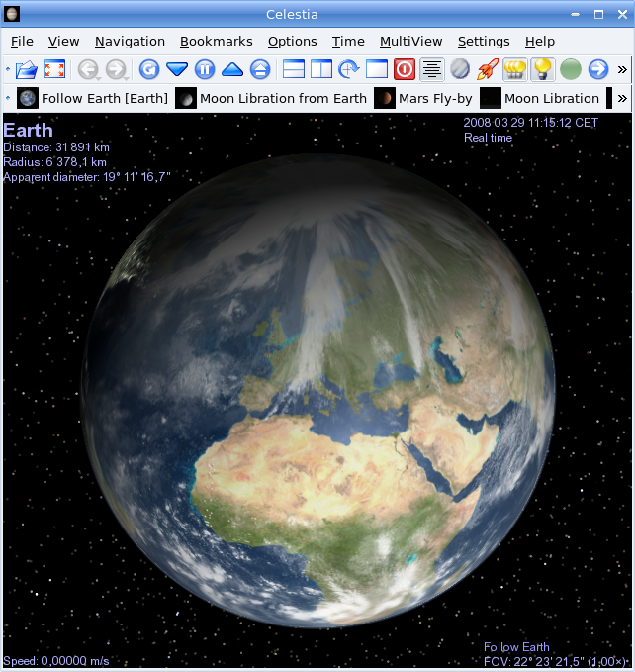Expand bookmarks toolbar overflow chevron
The image size is (635, 672).
coord(622,99)
